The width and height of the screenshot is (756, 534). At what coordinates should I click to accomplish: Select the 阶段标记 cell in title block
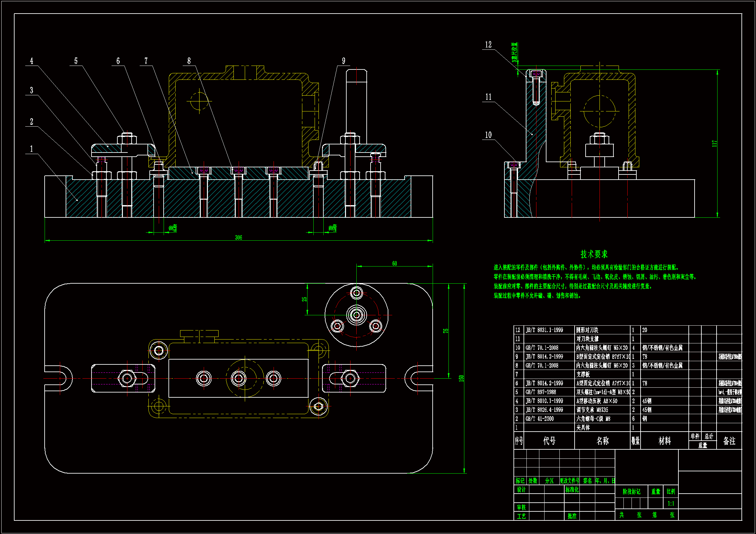pyautogui.click(x=631, y=492)
